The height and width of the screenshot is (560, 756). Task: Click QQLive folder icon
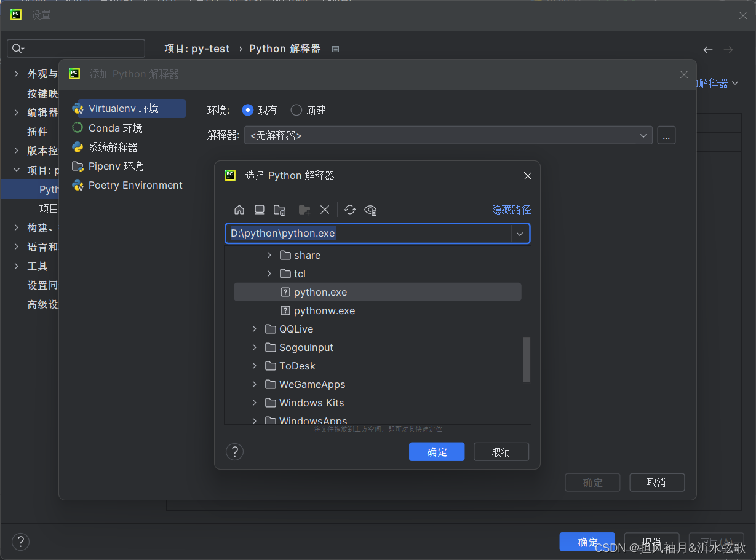point(271,329)
